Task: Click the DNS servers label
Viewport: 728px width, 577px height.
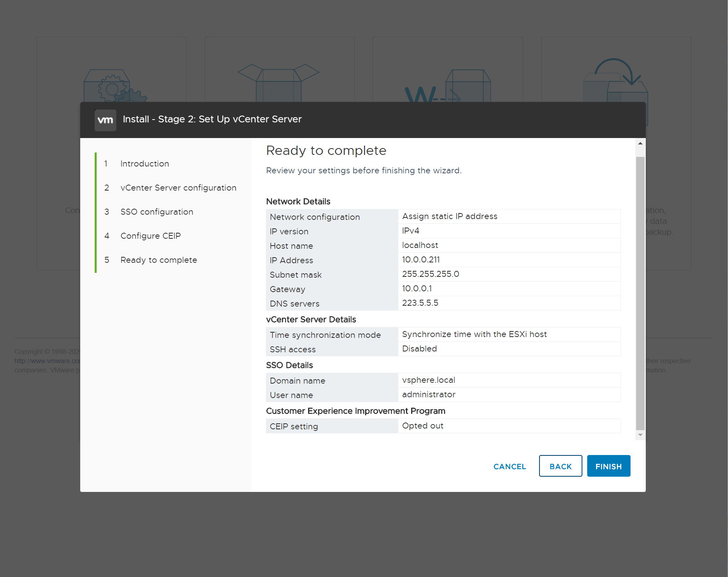Action: [x=295, y=304]
